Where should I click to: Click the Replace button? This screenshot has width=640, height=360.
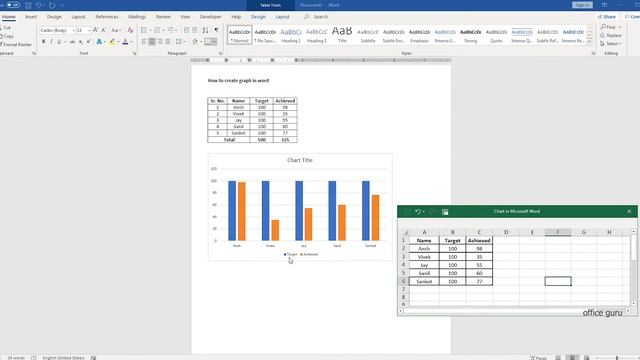click(x=611, y=36)
